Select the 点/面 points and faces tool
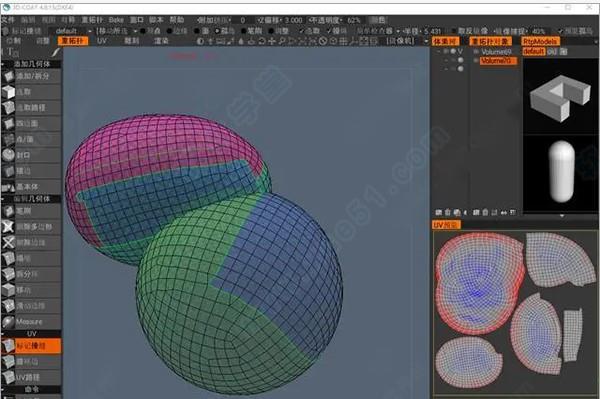 pos(31,139)
